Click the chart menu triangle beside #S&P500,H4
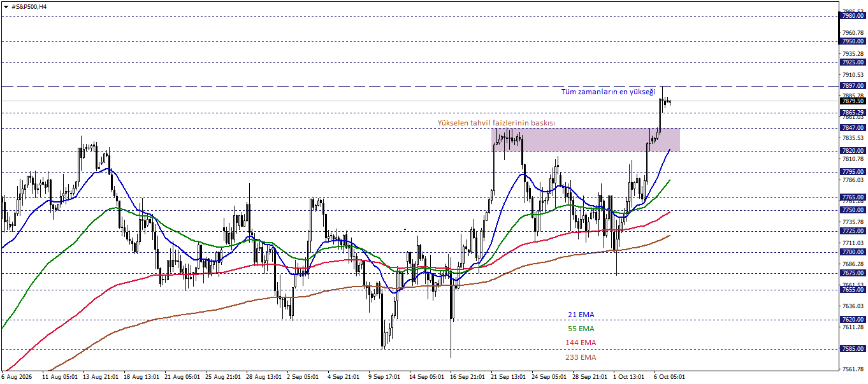 click(6, 6)
